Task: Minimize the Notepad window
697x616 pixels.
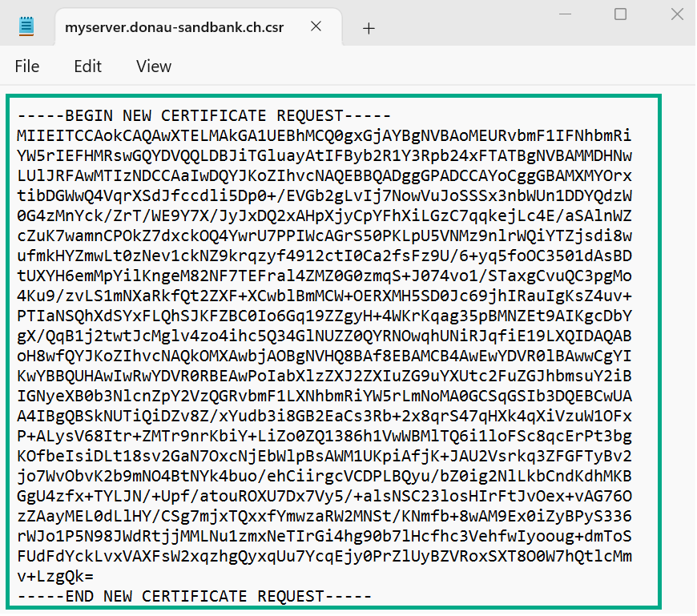Action: [565, 14]
